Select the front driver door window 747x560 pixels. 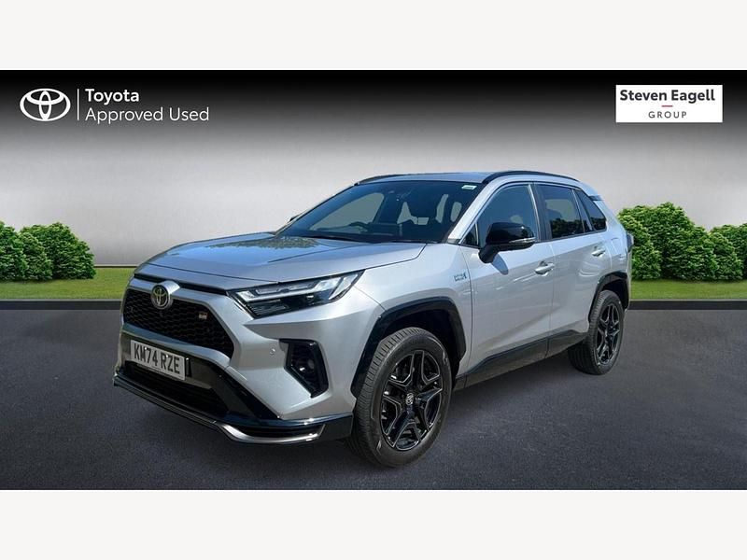[x=506, y=215]
